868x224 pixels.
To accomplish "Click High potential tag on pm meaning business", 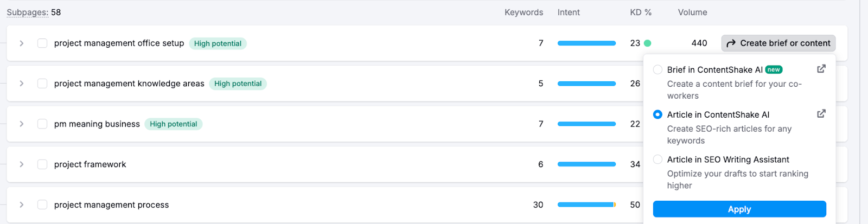I will pos(174,124).
